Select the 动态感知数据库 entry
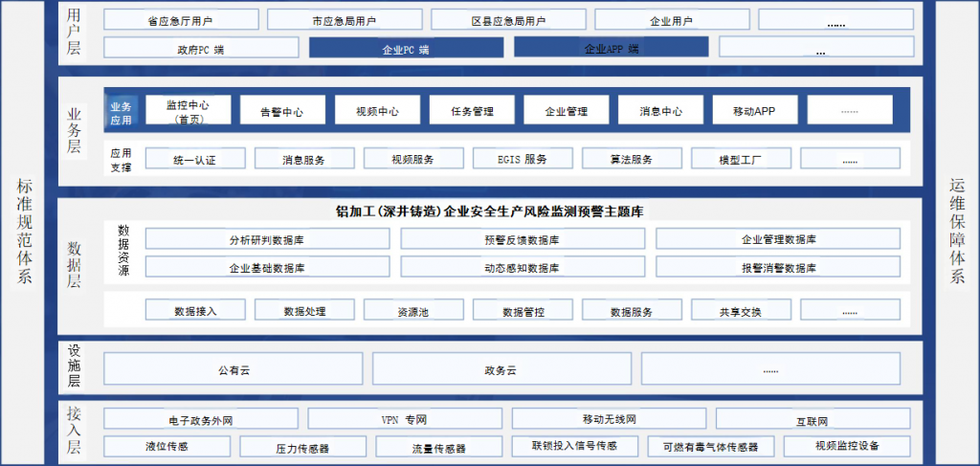980x466 pixels. [522, 267]
